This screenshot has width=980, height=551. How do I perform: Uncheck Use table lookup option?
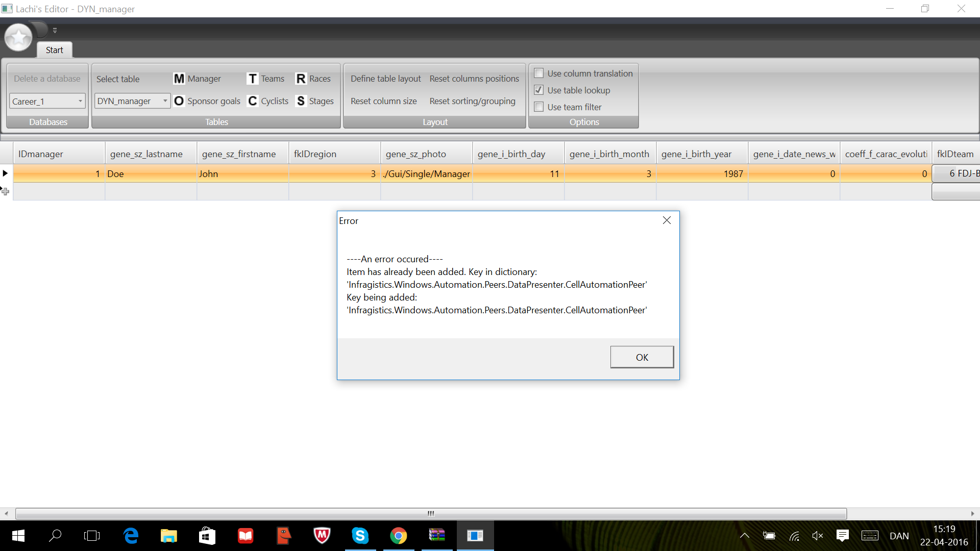[x=538, y=90]
